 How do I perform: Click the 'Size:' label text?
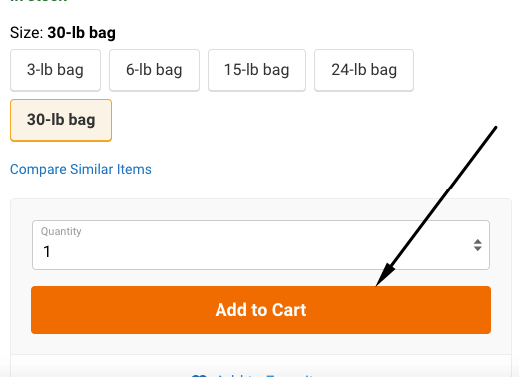coord(27,33)
